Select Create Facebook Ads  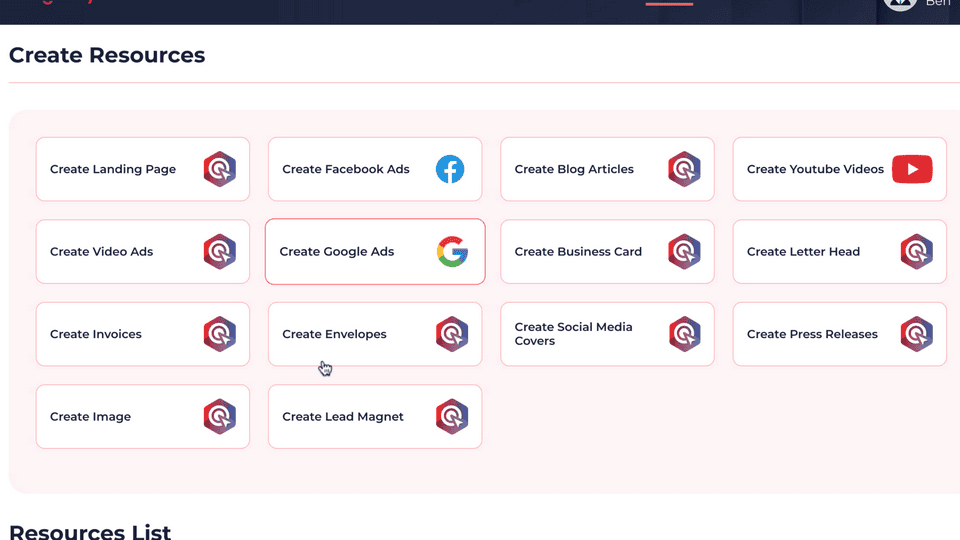pyautogui.click(x=375, y=169)
